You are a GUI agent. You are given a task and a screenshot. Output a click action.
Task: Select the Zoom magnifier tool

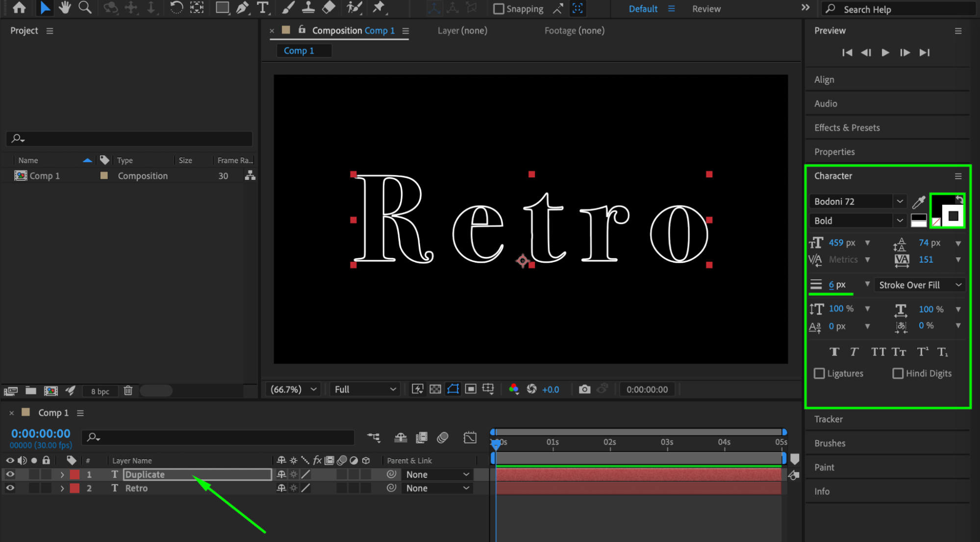[85, 8]
